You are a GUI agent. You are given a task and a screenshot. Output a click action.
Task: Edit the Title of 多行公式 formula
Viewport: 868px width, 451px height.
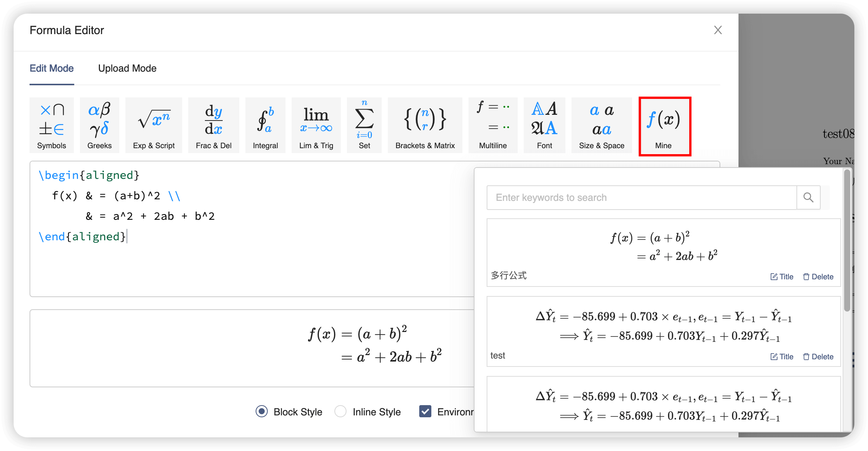coord(781,276)
